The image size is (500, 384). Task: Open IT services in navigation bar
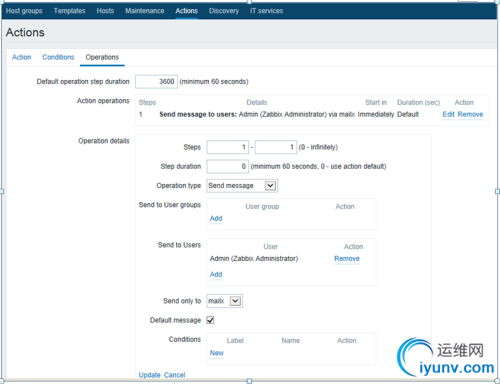(x=266, y=11)
